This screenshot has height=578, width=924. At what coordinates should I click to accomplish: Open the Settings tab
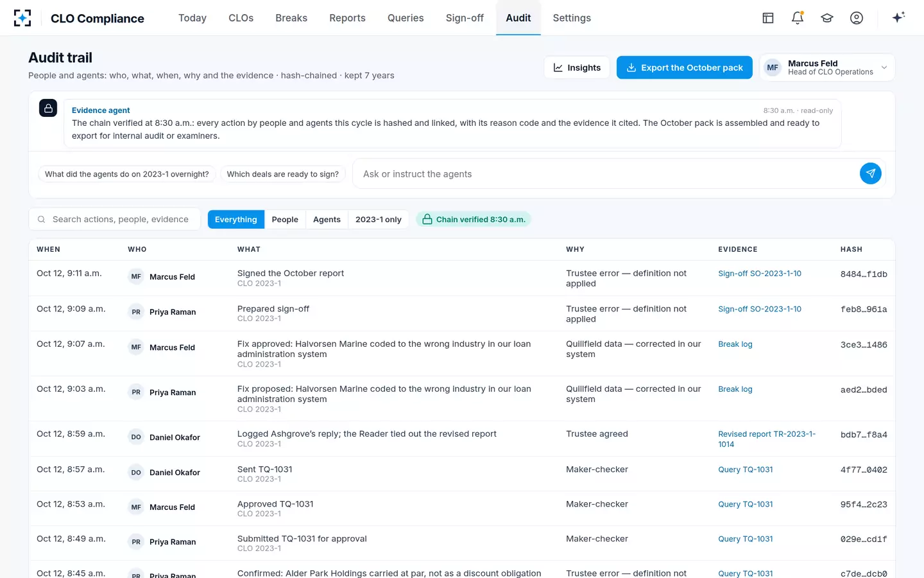coord(572,18)
